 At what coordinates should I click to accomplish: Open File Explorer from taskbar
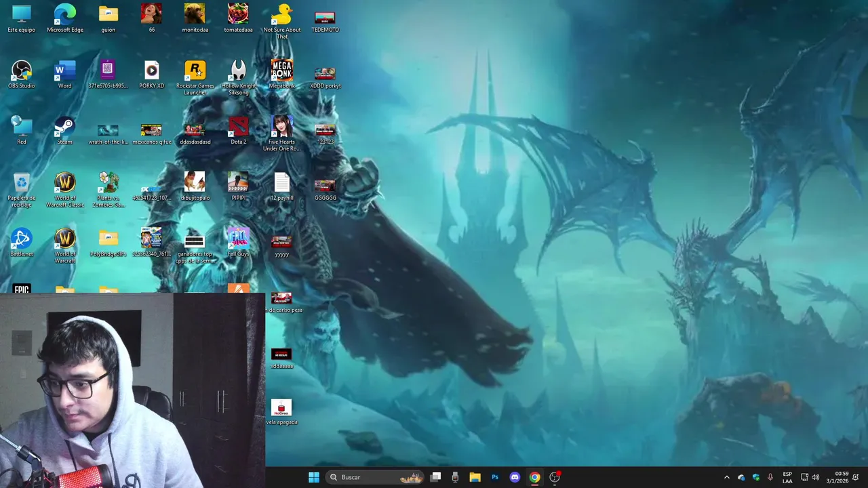(x=475, y=477)
